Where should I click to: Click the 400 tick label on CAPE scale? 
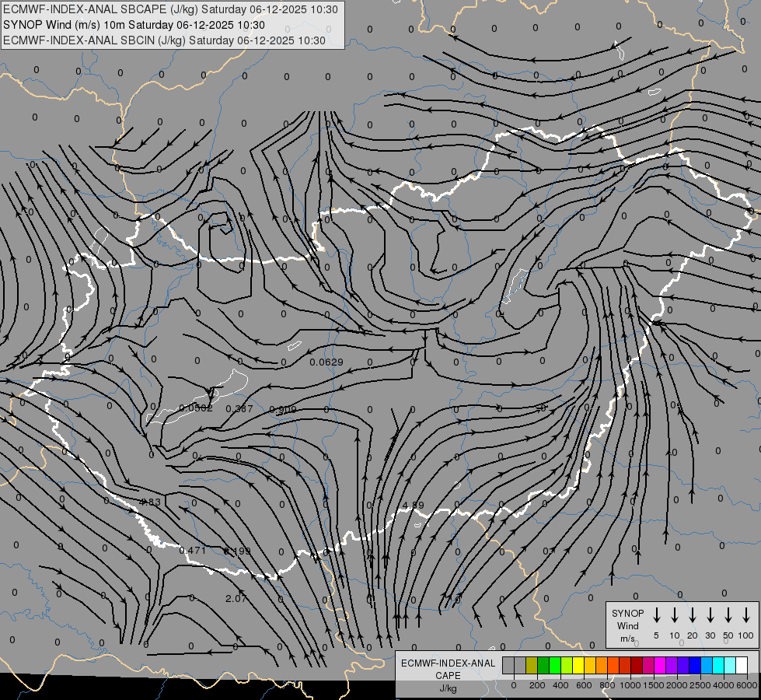coord(560,685)
